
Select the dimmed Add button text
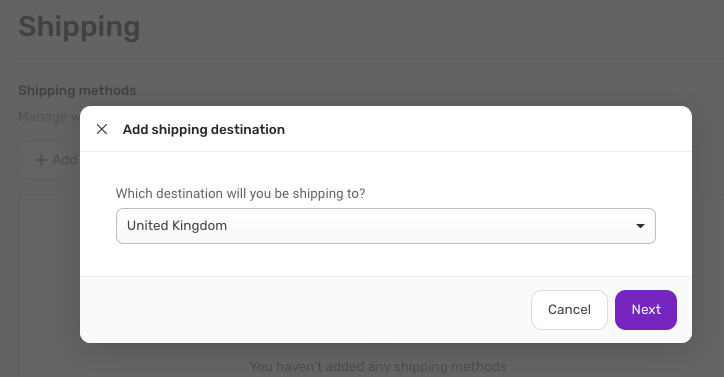click(64, 159)
